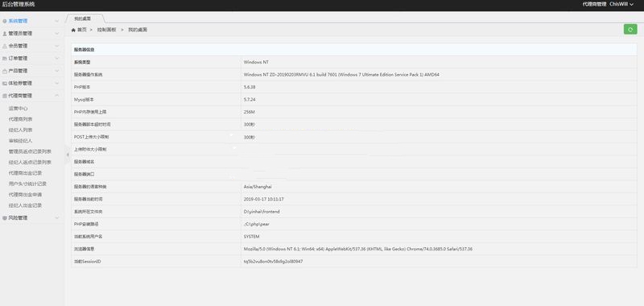Image resolution: width=644 pixels, height=306 pixels.
Task: Click the 代理商管理 link in top bar
Action: [x=594, y=4]
